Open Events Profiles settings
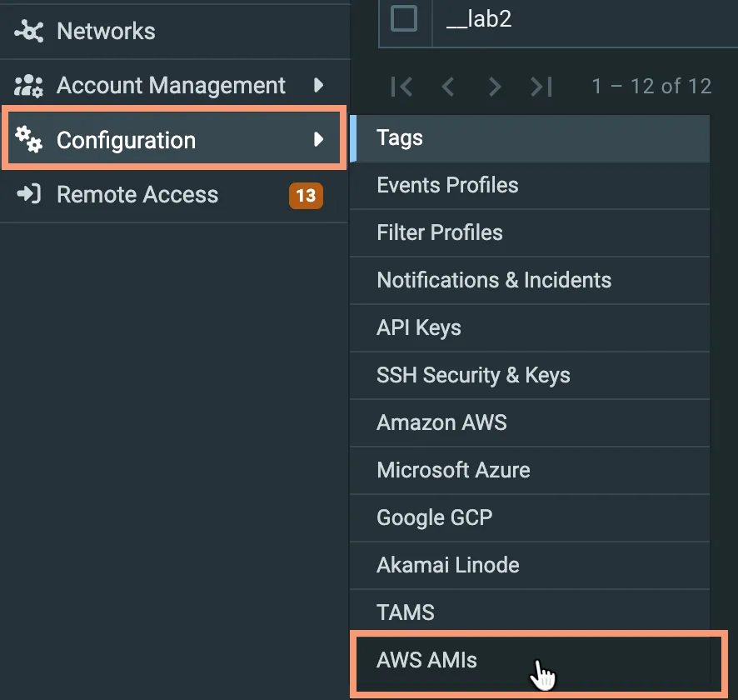This screenshot has height=700, width=738. coord(530,186)
